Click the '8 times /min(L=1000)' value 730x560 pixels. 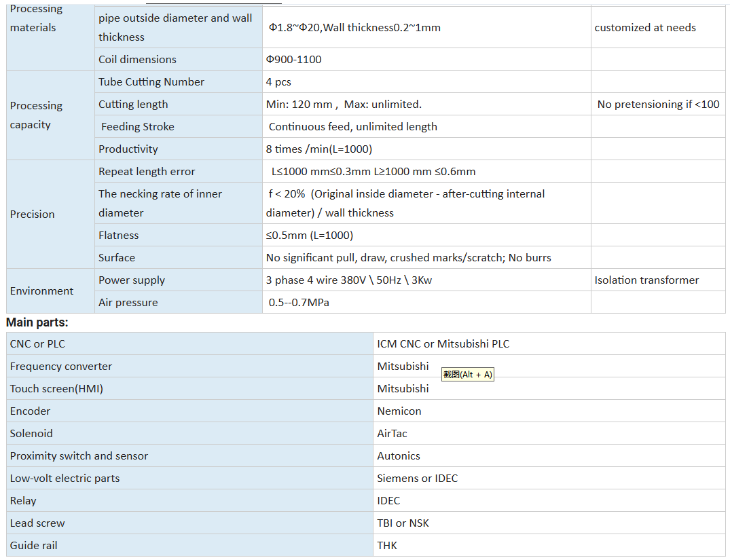[x=319, y=149]
